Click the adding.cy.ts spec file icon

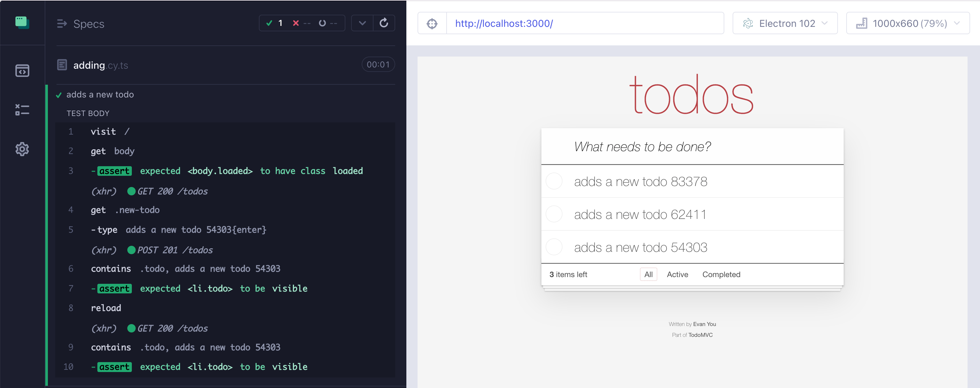tap(62, 65)
